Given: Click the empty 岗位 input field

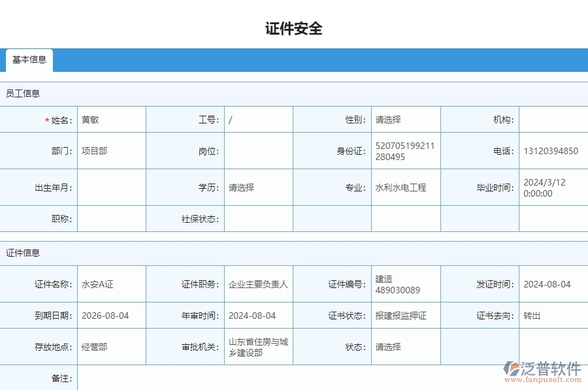Looking at the screenshot, I should tap(258, 150).
